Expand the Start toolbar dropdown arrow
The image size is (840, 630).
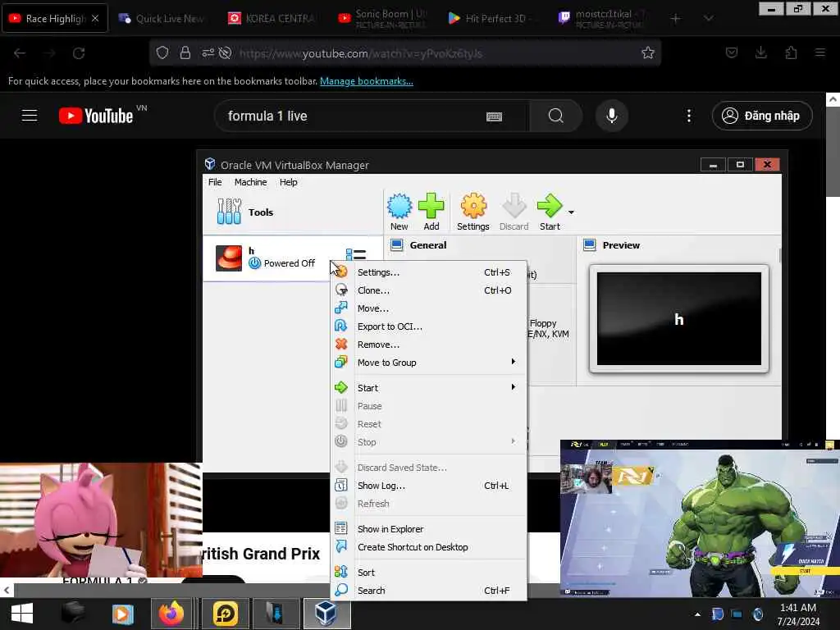pos(571,212)
